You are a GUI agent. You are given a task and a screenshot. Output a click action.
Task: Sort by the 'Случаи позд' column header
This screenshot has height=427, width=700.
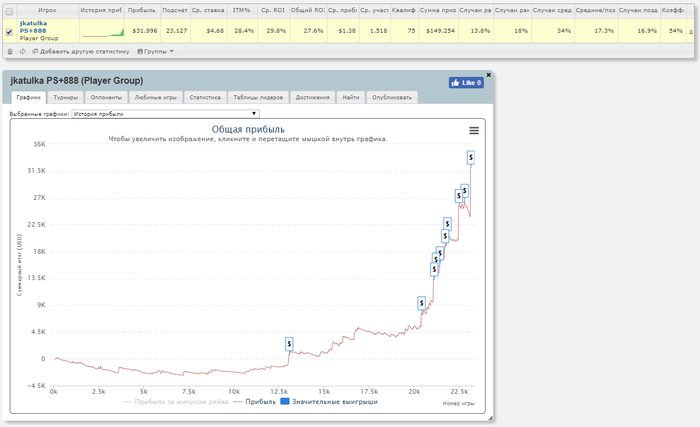[x=638, y=10]
